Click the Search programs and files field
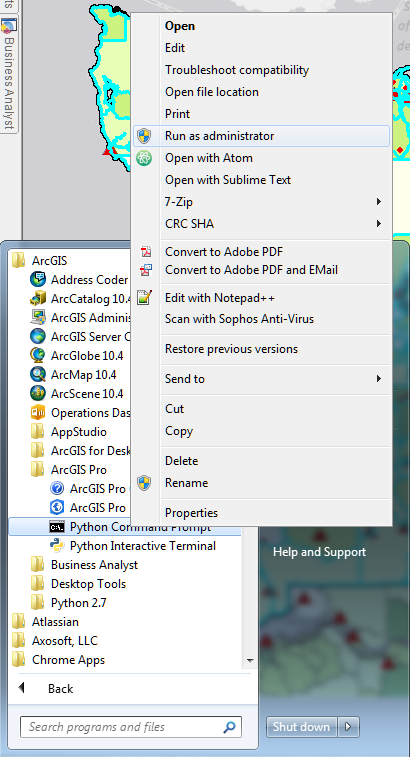 click(130, 727)
